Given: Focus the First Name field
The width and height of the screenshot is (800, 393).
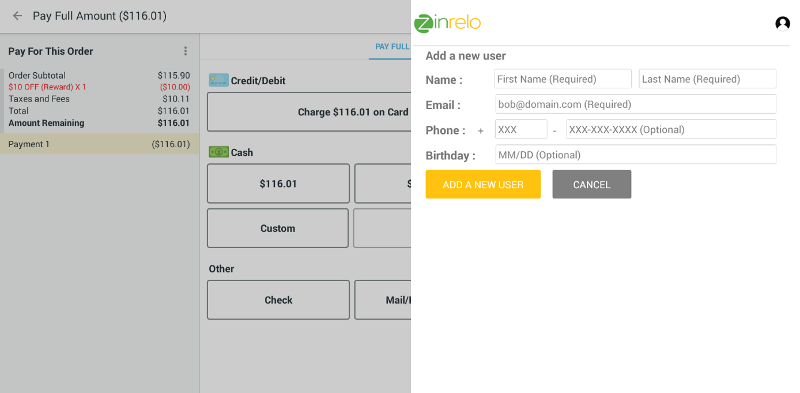Looking at the screenshot, I should click(563, 79).
